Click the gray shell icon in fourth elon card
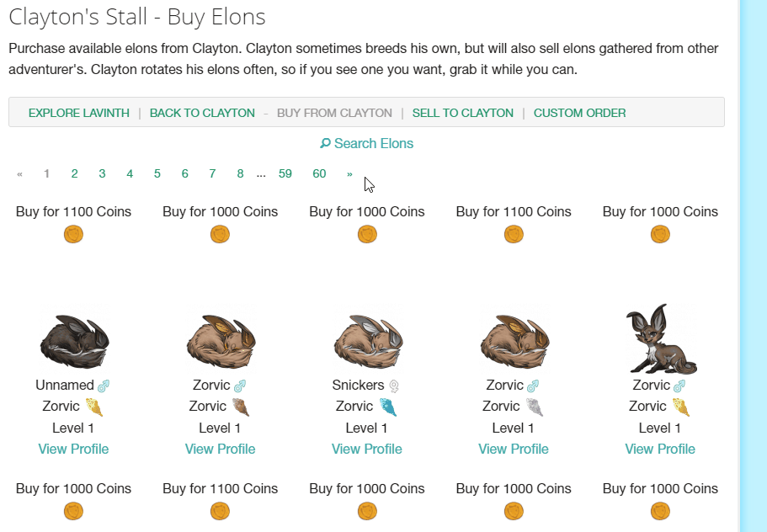This screenshot has height=532, width=767. pos(534,407)
